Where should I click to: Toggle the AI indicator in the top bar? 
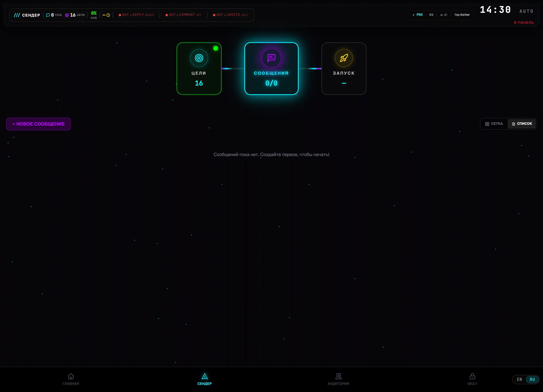(444, 15)
